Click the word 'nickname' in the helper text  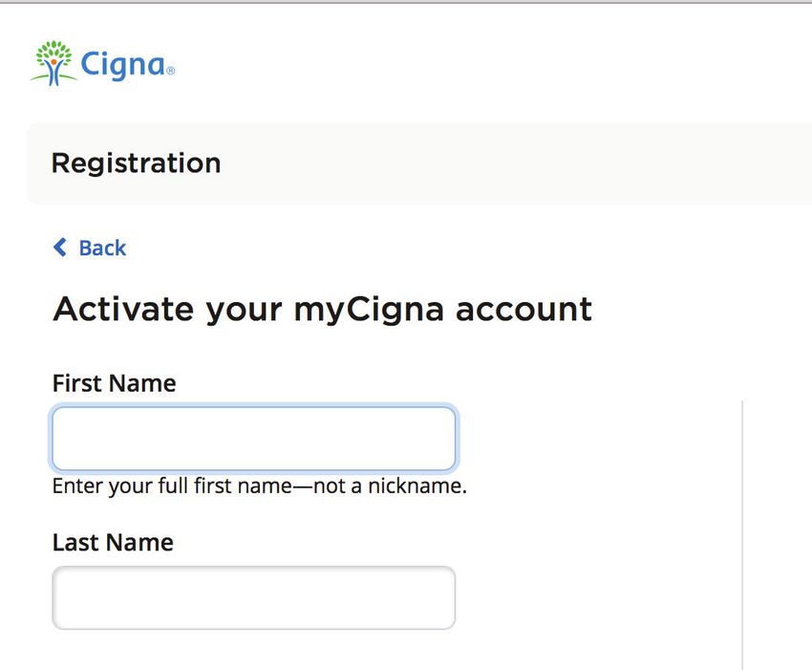415,486
